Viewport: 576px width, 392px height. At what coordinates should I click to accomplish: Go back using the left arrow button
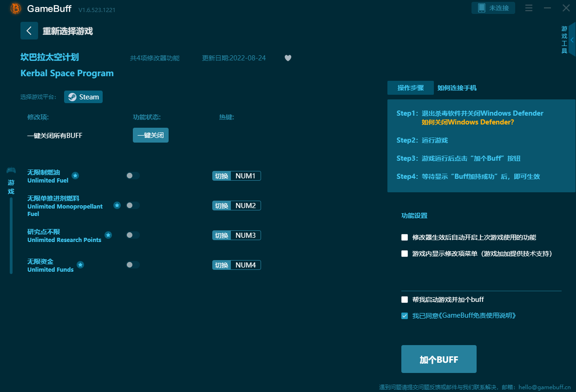(29, 31)
